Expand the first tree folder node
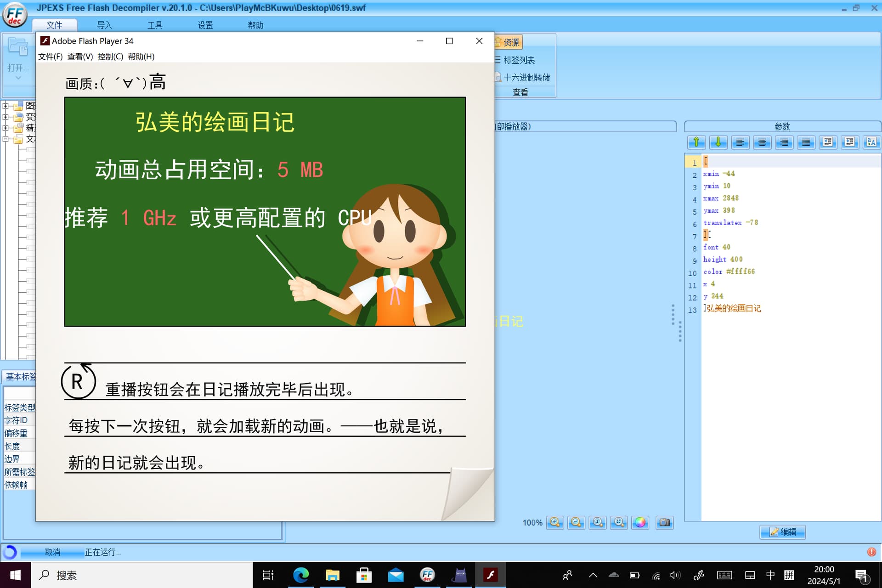This screenshot has height=588, width=882. click(6, 106)
